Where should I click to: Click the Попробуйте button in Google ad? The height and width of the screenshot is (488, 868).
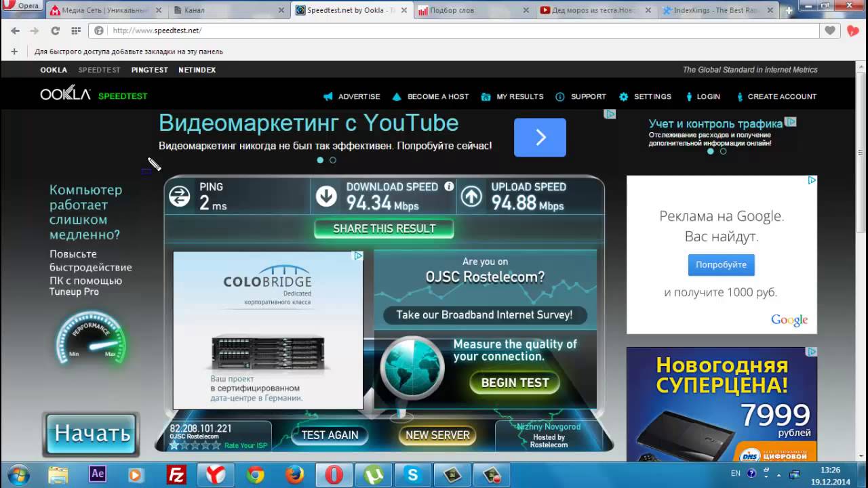[x=721, y=264]
